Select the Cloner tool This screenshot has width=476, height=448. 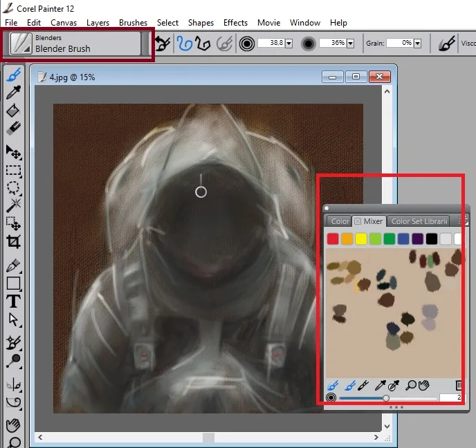13,343
